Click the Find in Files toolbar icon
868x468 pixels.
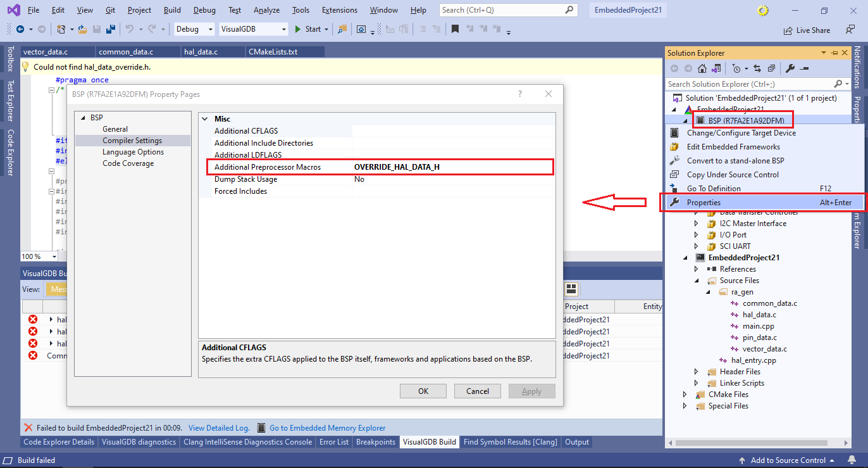coord(342,29)
